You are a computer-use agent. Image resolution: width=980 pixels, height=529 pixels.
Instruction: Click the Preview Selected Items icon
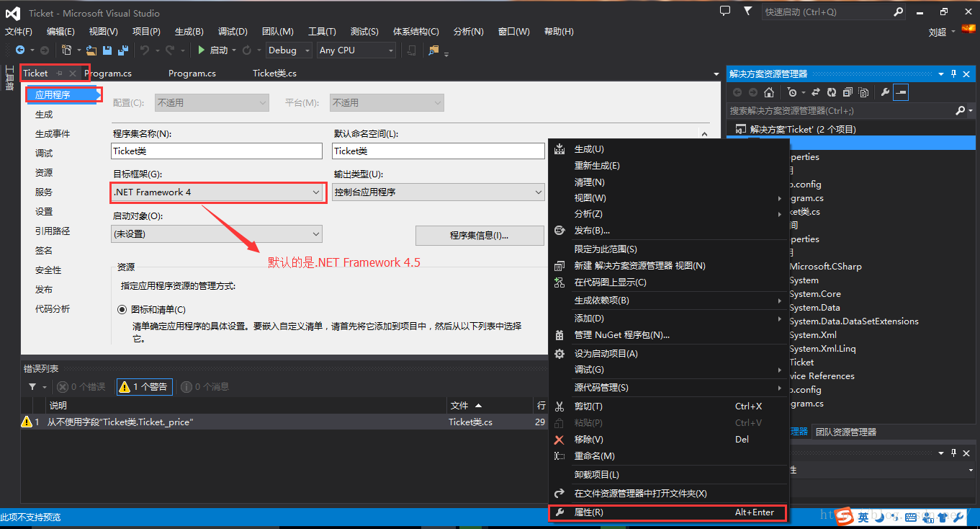(901, 92)
